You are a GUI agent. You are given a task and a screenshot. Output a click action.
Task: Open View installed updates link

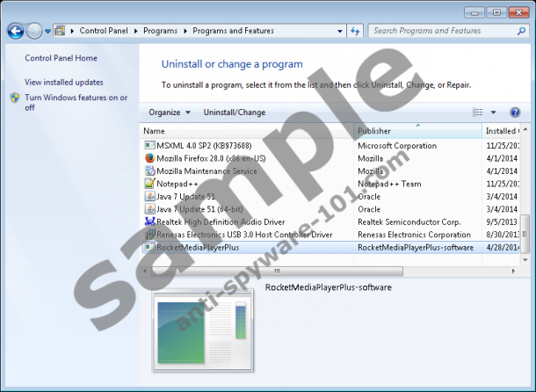click(x=64, y=82)
